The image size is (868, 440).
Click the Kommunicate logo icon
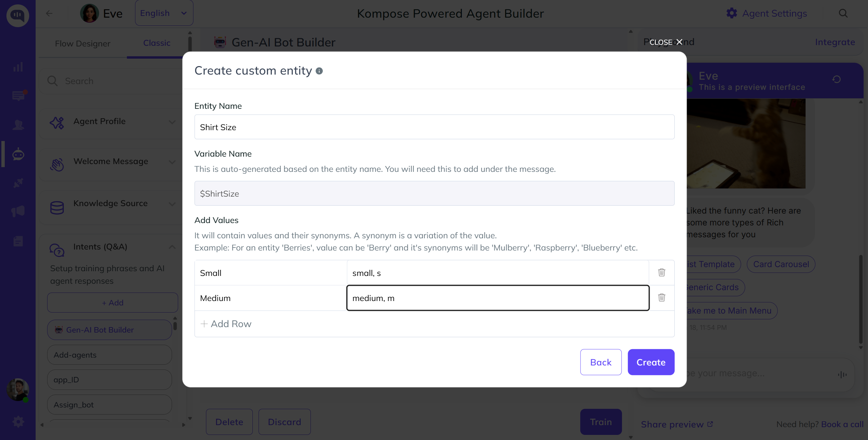click(18, 15)
